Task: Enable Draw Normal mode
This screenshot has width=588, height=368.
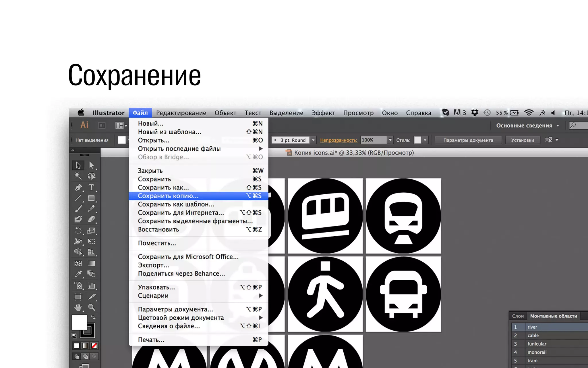Action: click(77, 356)
